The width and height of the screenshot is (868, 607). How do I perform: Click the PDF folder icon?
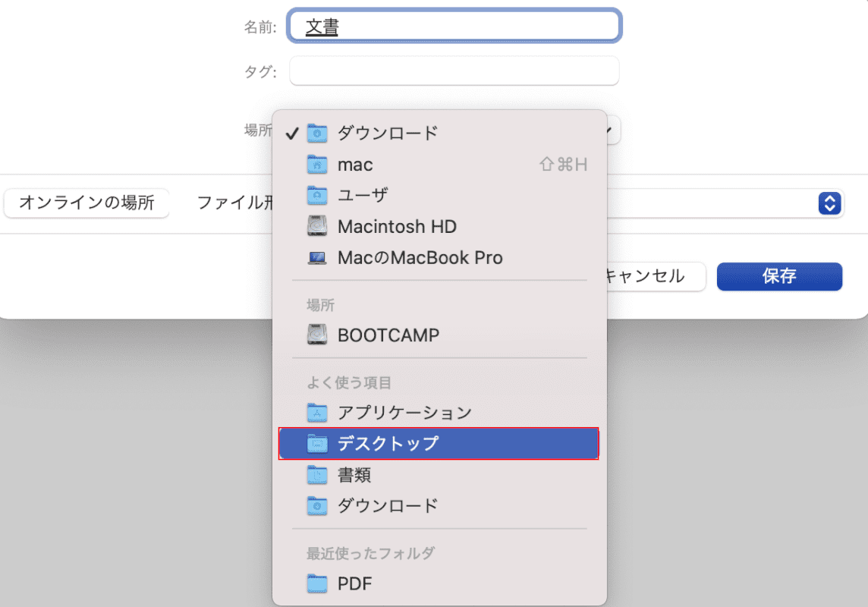pos(317,583)
